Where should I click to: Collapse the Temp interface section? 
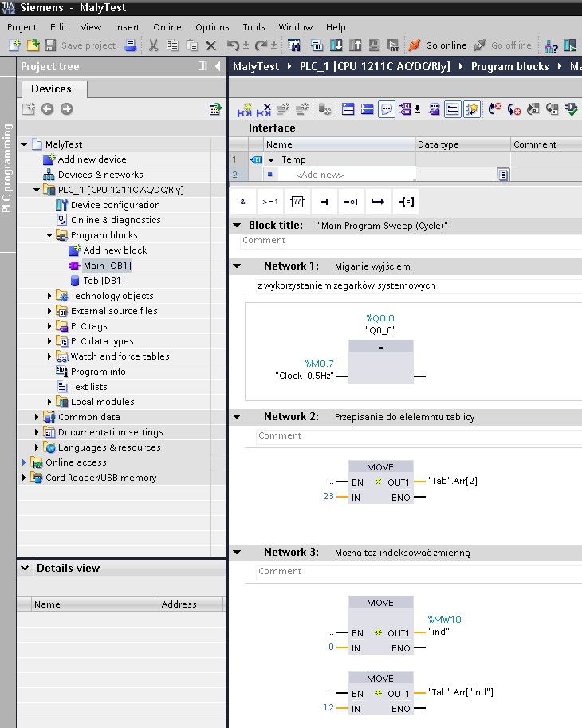point(272,159)
